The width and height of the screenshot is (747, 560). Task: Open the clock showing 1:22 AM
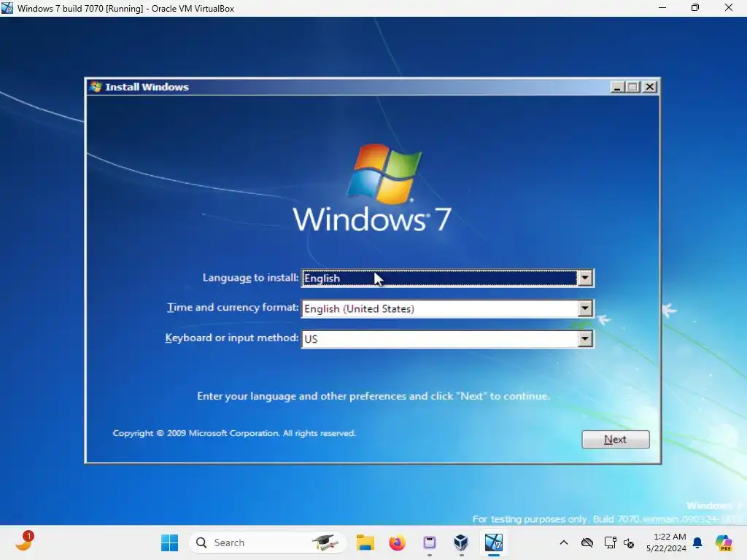(x=666, y=542)
